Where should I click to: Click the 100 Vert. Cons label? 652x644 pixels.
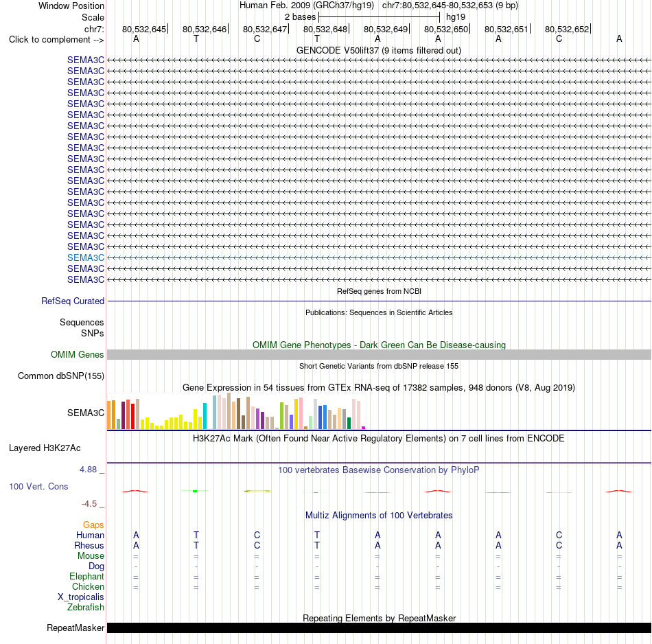point(38,486)
